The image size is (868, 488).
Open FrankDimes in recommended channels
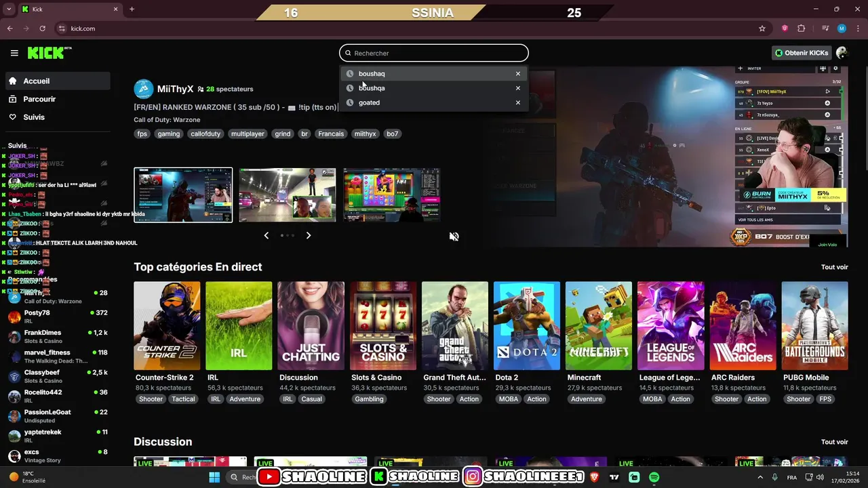pyautogui.click(x=58, y=337)
